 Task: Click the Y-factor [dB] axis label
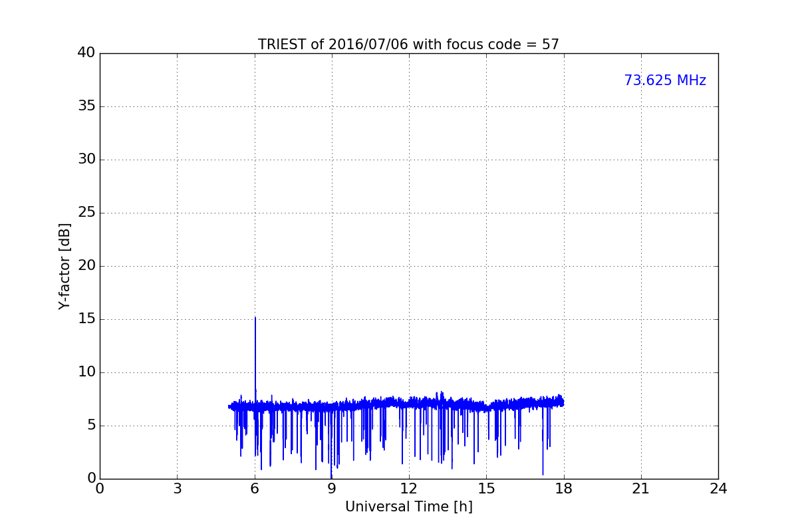[x=65, y=266]
